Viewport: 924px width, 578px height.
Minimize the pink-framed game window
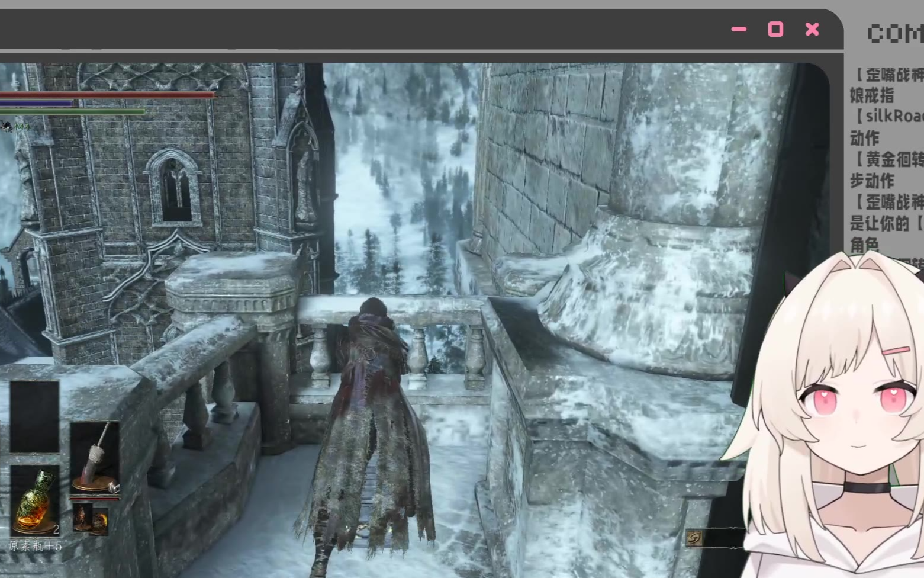click(x=739, y=29)
